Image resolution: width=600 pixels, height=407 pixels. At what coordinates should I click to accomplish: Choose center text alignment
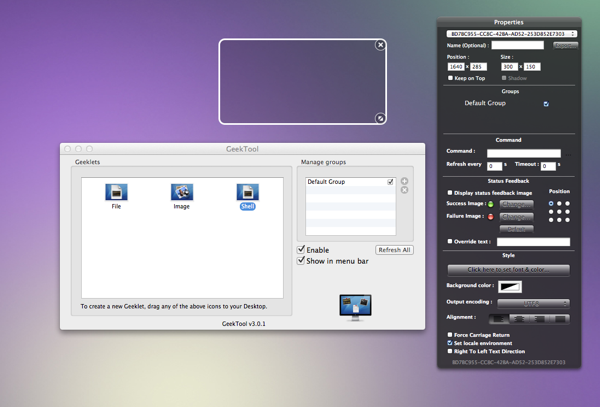pyautogui.click(x=519, y=319)
